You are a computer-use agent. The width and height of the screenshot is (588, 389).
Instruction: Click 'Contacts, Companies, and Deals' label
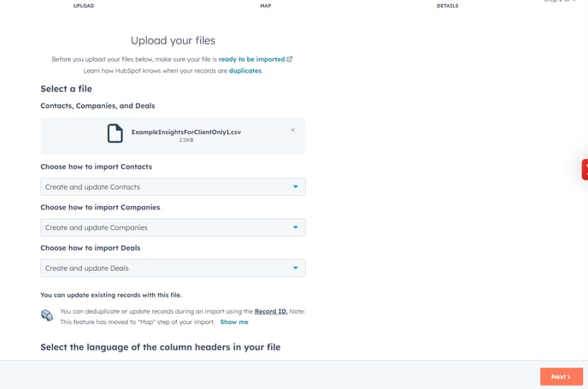tap(97, 106)
